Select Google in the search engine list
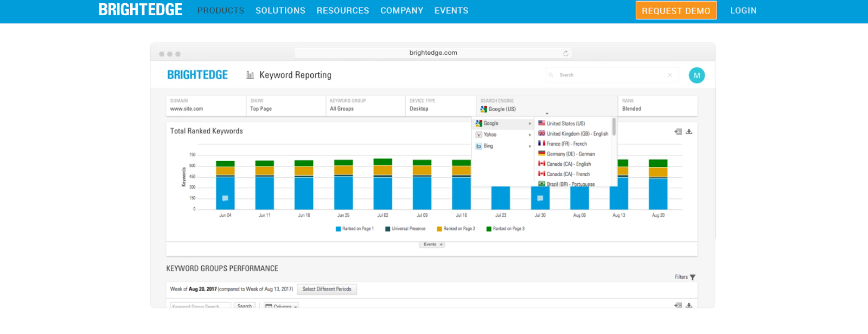 (503, 124)
